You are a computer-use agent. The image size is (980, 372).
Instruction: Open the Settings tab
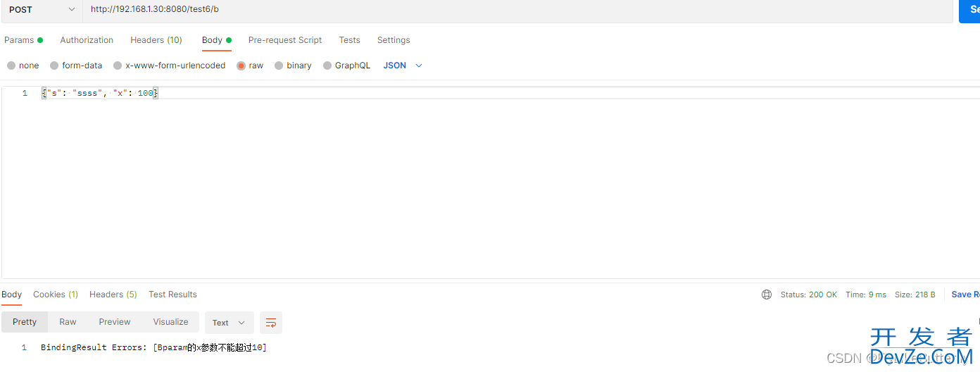[x=394, y=40]
